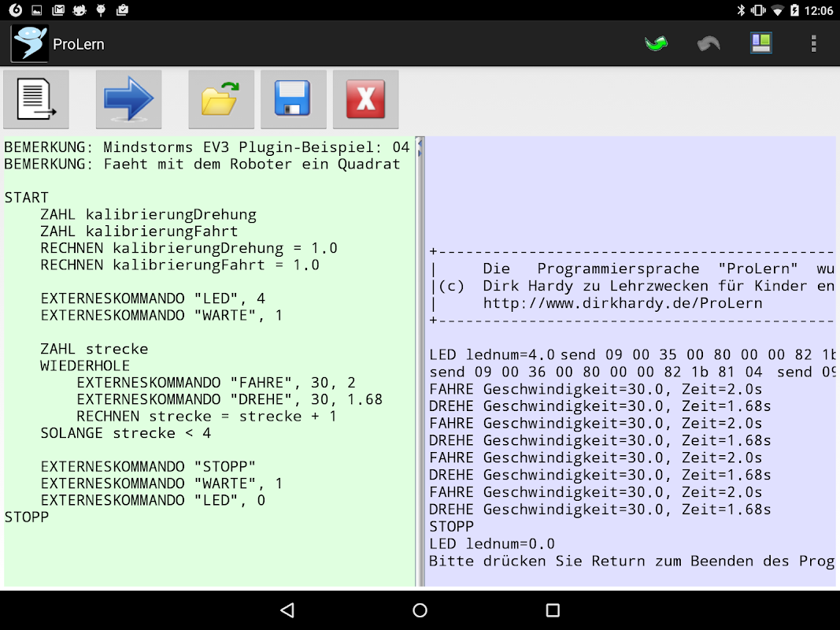Open a file with the yellow folder icon
The height and width of the screenshot is (630, 840).
220,99
